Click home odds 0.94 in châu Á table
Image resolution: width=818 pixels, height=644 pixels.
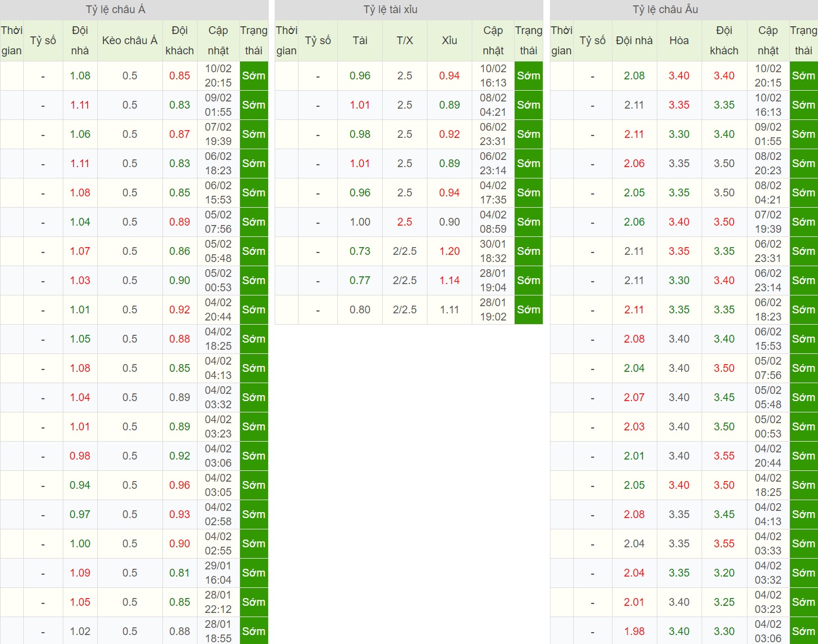pos(80,485)
